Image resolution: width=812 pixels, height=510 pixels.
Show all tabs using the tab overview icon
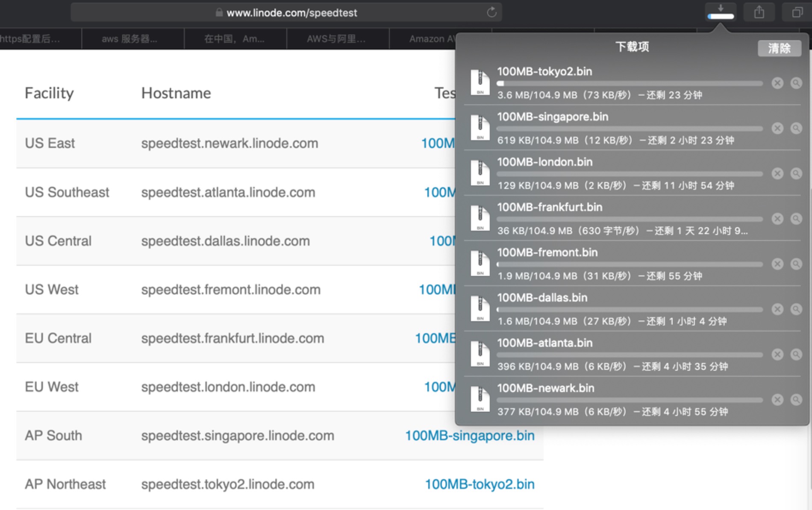(797, 12)
